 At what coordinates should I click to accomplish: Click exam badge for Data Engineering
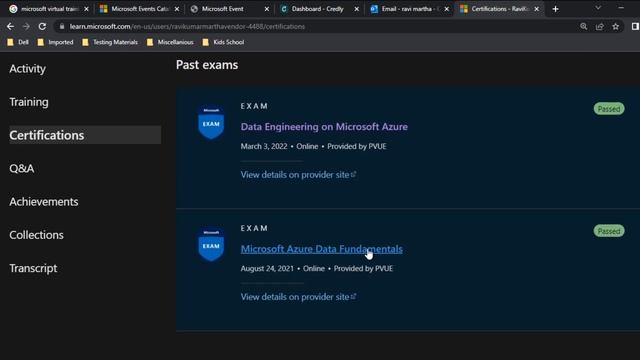coord(211,122)
